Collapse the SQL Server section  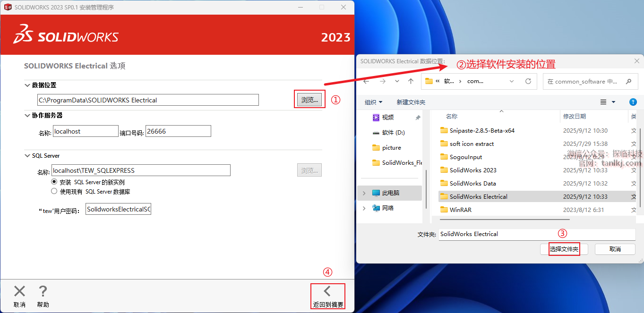27,155
